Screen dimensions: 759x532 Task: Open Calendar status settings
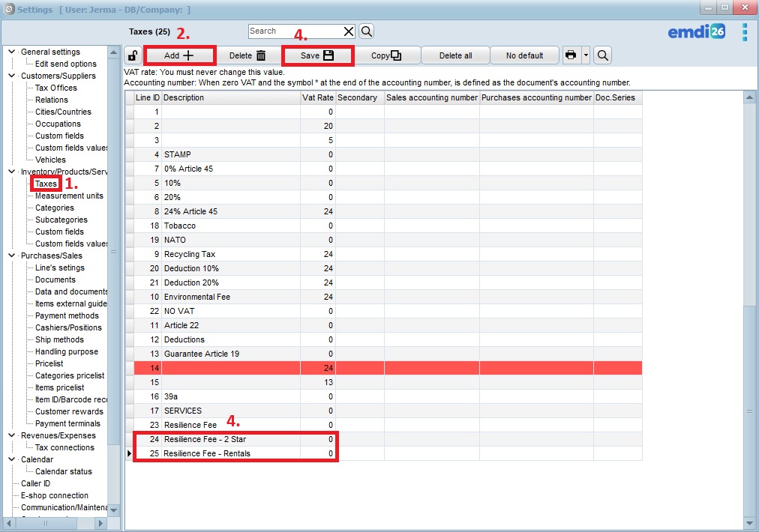tap(64, 471)
